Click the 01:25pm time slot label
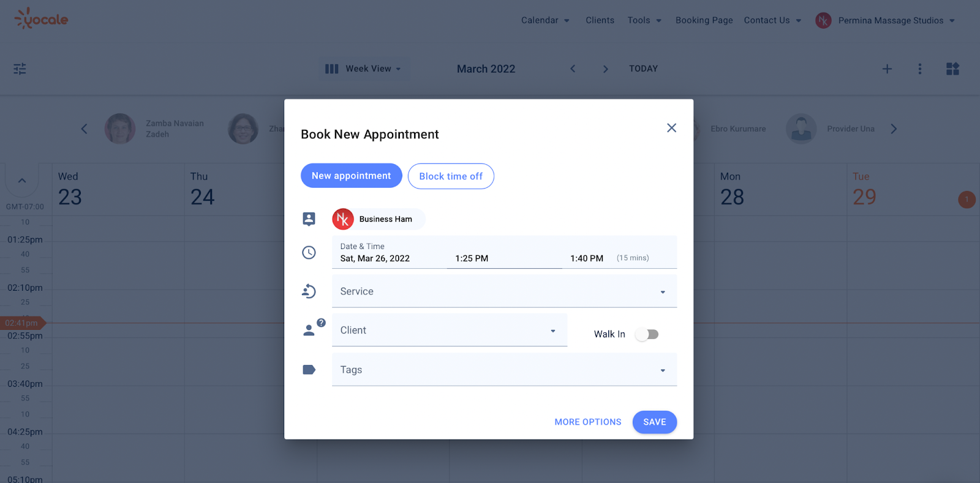 click(x=25, y=240)
